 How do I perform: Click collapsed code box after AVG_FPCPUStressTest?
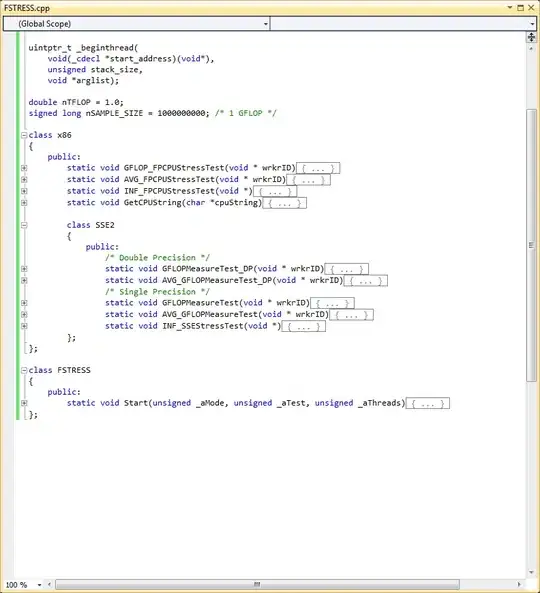[x=309, y=180]
